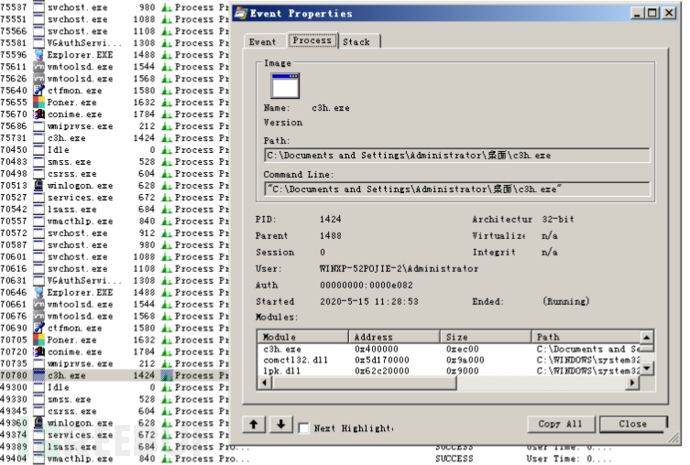Switch to the Event tab
The image size is (690, 465).
click(x=262, y=42)
